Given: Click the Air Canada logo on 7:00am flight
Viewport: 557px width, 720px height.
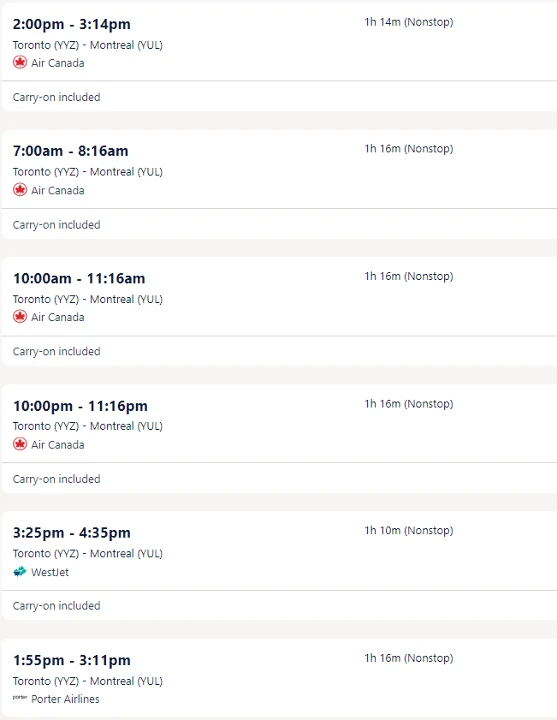Looking at the screenshot, I should (x=20, y=190).
